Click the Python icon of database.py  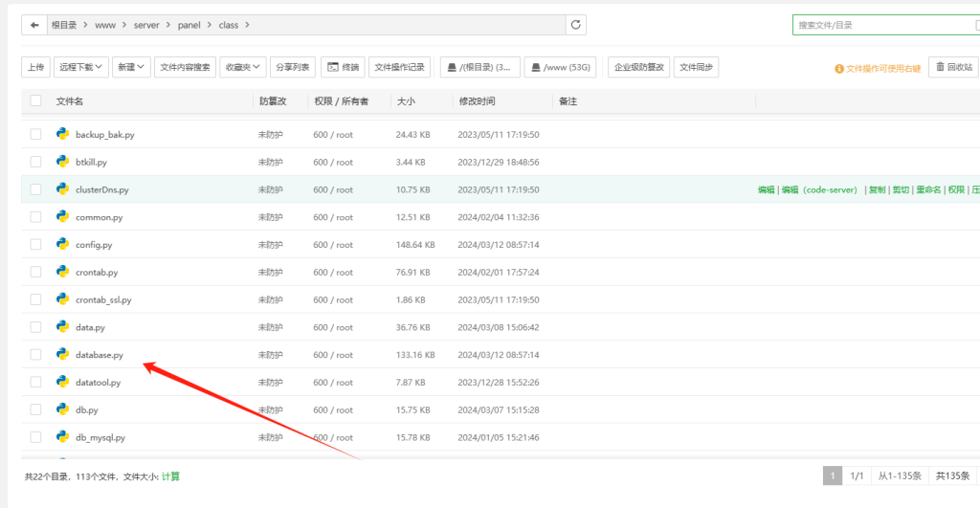[x=62, y=355]
